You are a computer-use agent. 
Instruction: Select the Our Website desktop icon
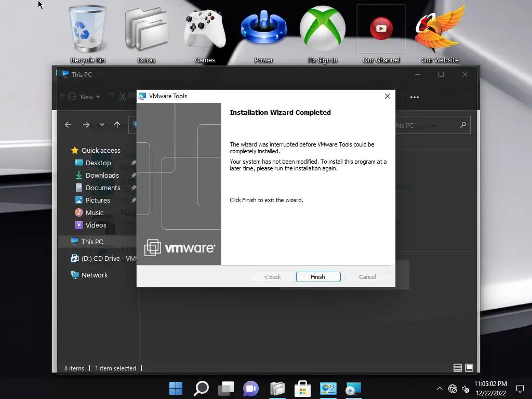[440, 34]
